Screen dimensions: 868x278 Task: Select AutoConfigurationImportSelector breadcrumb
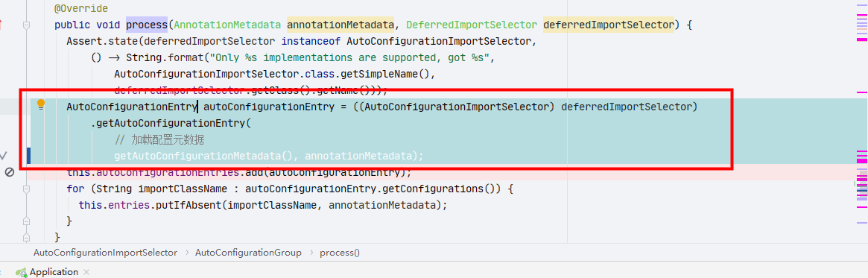point(106,253)
